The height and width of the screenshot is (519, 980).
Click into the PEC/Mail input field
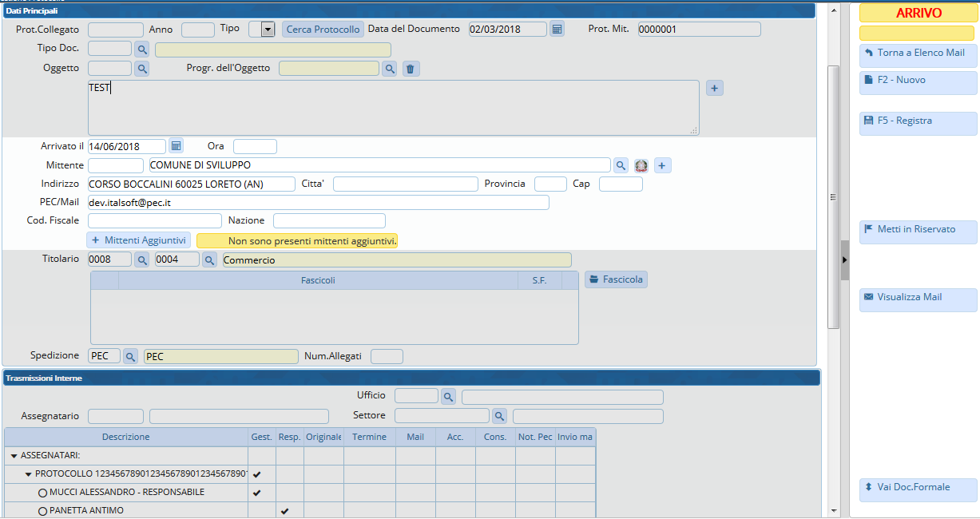[x=318, y=203]
